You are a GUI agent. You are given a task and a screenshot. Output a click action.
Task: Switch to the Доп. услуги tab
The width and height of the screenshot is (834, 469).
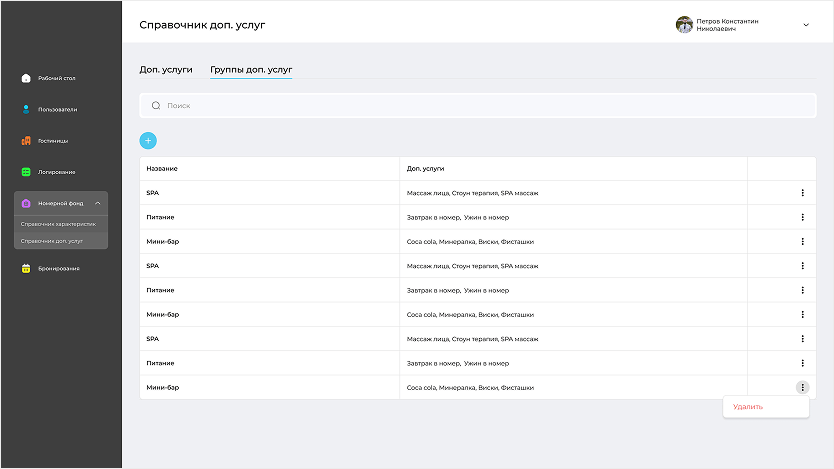[166, 70]
